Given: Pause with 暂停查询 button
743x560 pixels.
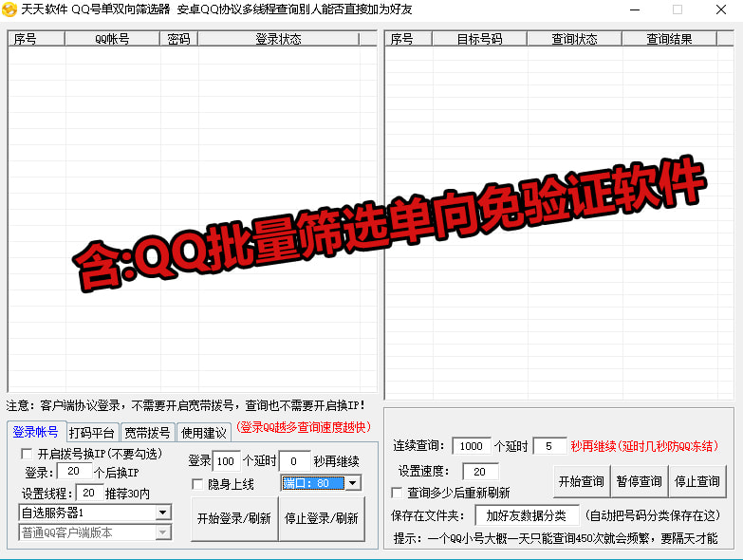Looking at the screenshot, I should (640, 481).
